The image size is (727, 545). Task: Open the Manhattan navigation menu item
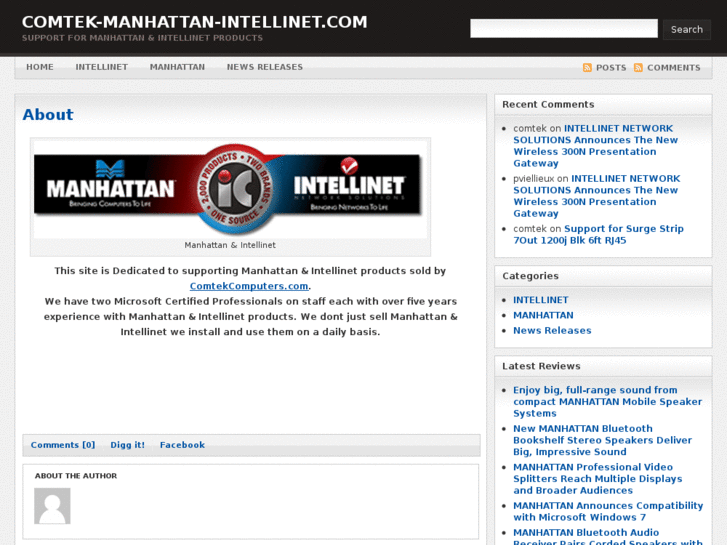coord(177,67)
